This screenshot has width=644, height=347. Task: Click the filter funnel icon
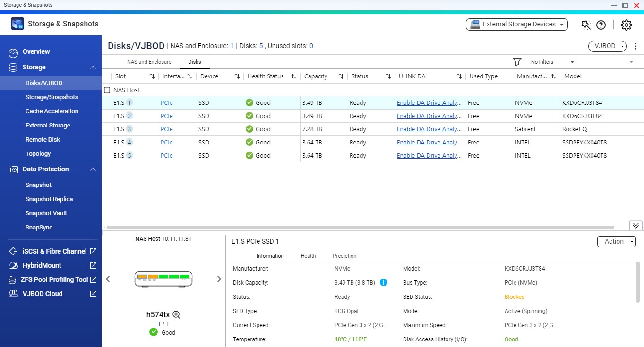[x=517, y=62]
